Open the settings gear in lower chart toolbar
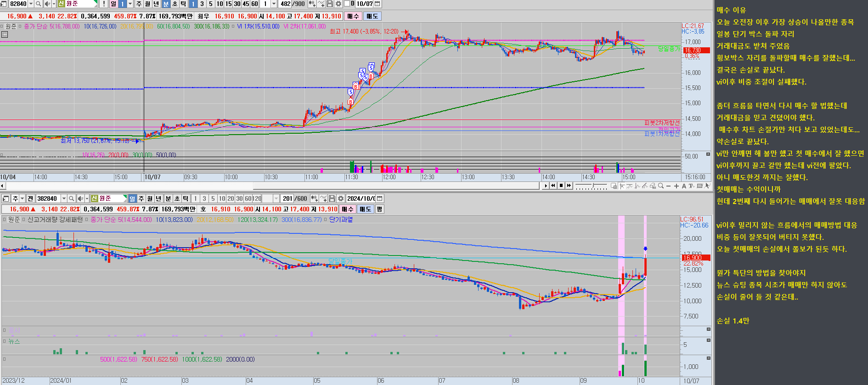868x385 pixels. 341,198
